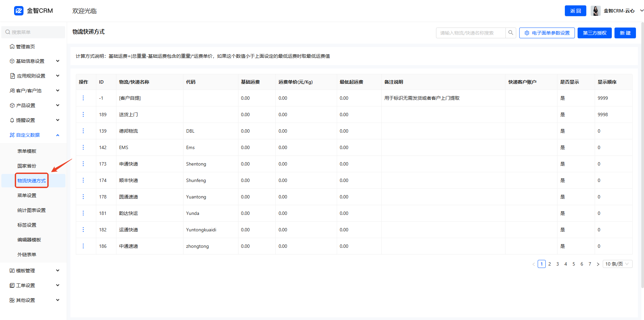Image resolution: width=644 pixels, height=320 pixels.
Task: Go to page 5
Action: (x=574, y=264)
